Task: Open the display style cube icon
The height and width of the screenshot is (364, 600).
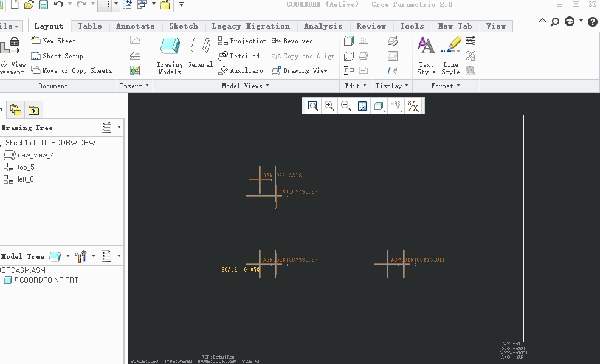Action: (379, 106)
